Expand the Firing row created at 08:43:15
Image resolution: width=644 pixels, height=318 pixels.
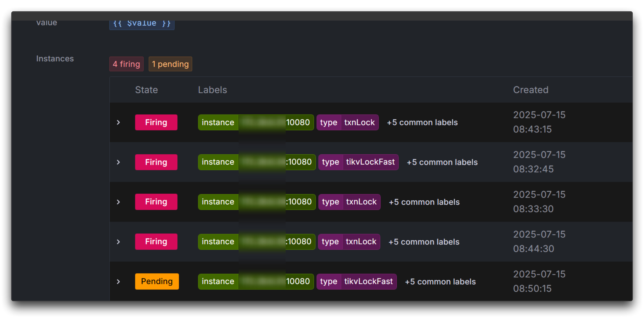[118, 123]
